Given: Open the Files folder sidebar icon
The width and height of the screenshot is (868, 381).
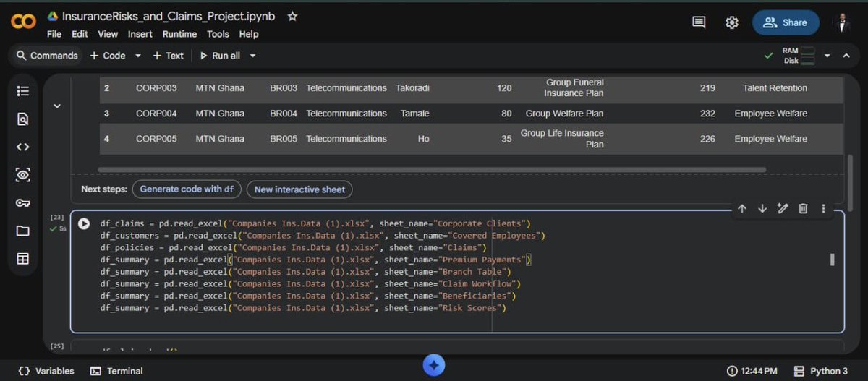Looking at the screenshot, I should [22, 231].
